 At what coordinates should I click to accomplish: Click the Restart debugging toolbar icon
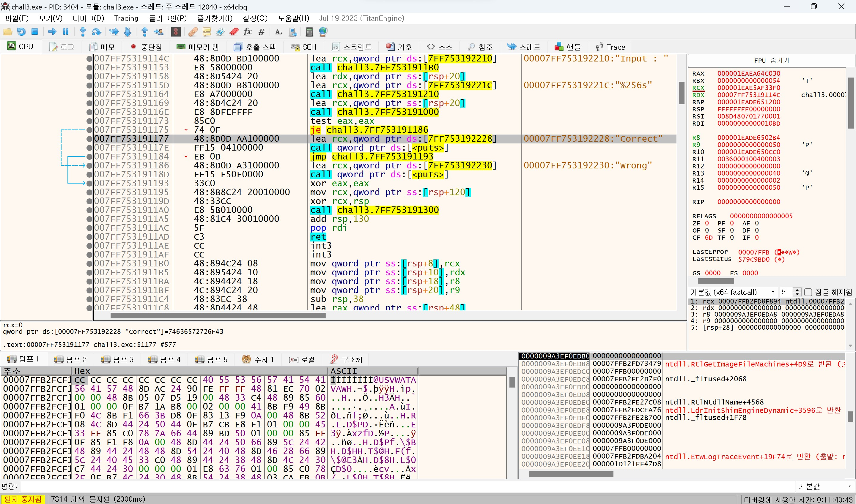(21, 32)
